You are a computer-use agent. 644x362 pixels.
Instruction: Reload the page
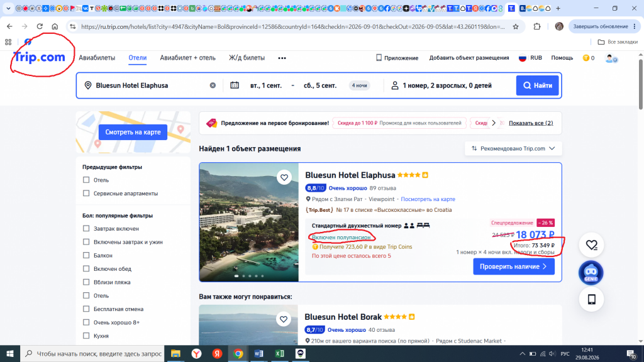(40, 26)
